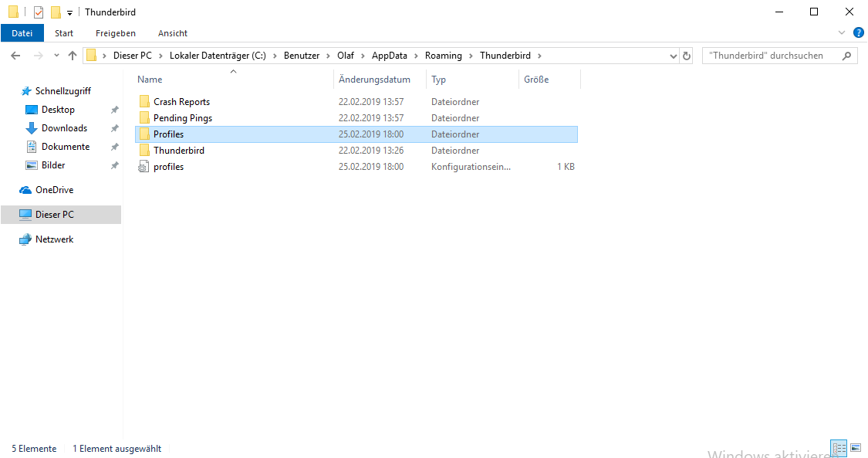Expand chevron after Thunderbird in breadcrumb

click(x=539, y=56)
